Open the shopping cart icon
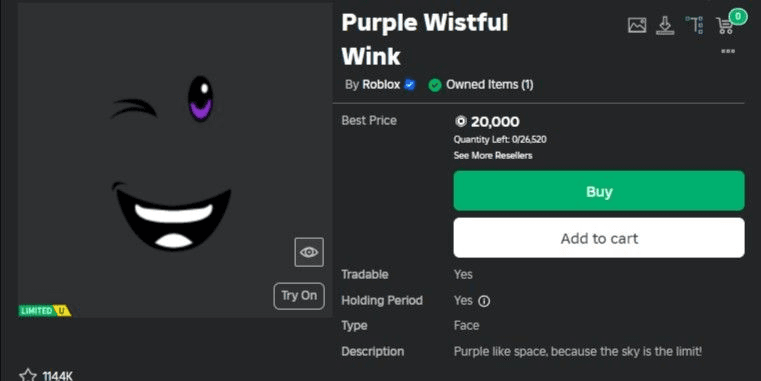The width and height of the screenshot is (761, 381). click(725, 26)
